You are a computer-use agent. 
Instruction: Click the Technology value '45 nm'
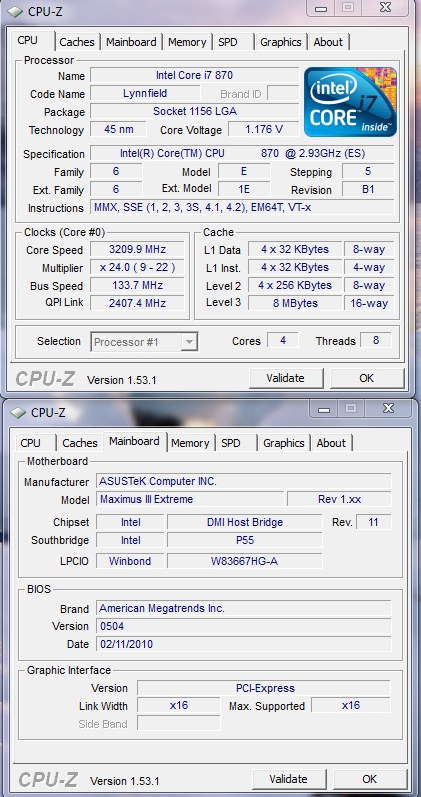(x=118, y=129)
